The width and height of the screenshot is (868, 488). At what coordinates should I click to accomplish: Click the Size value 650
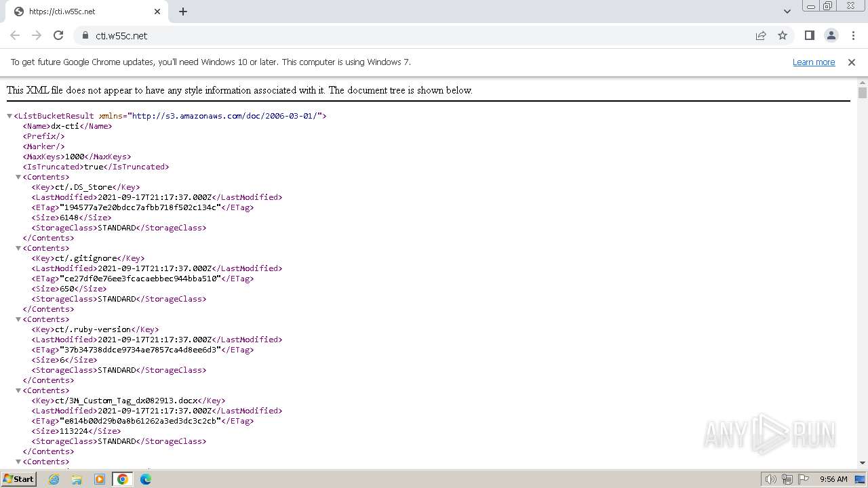point(67,289)
